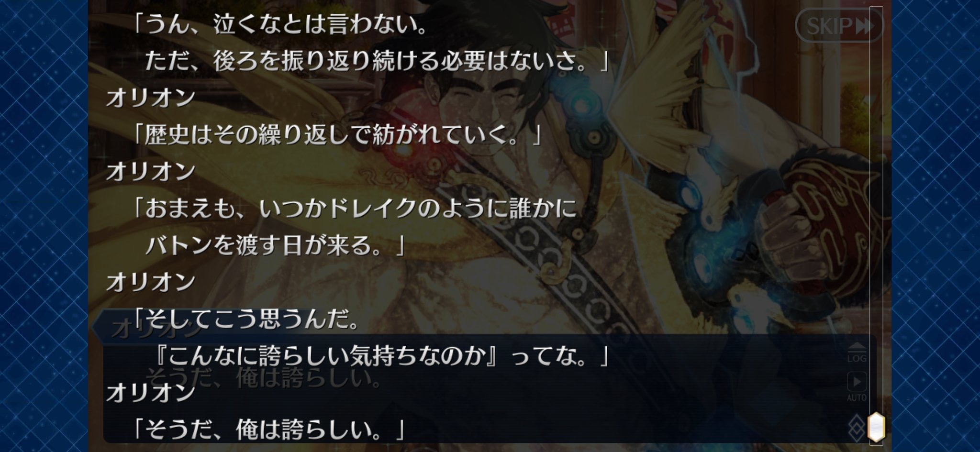Click the blue diamond-pattern left border
Viewport: 980px width, 452px height.
pyautogui.click(x=44, y=226)
